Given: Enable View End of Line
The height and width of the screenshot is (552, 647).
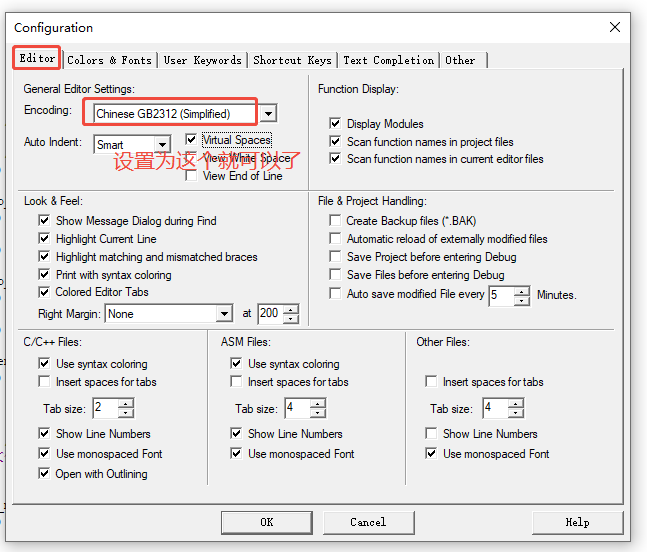Looking at the screenshot, I should click(191, 176).
